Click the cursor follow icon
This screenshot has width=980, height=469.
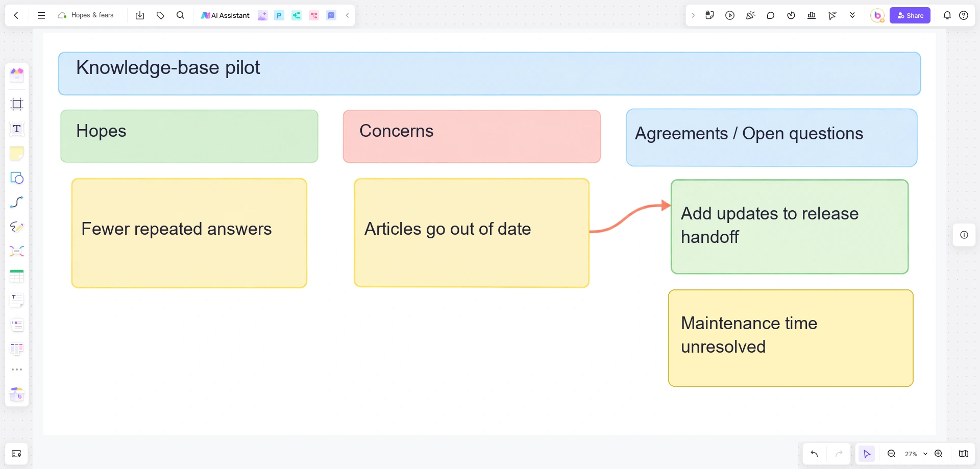[832, 15]
